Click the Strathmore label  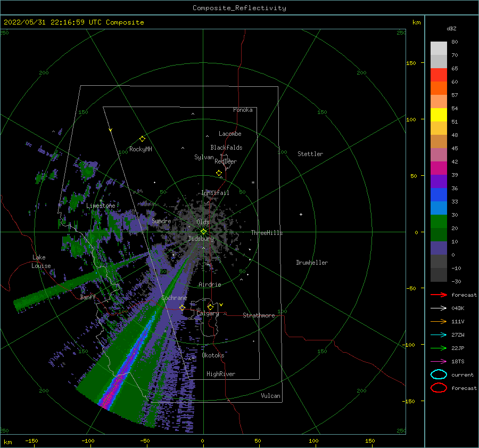(x=259, y=315)
